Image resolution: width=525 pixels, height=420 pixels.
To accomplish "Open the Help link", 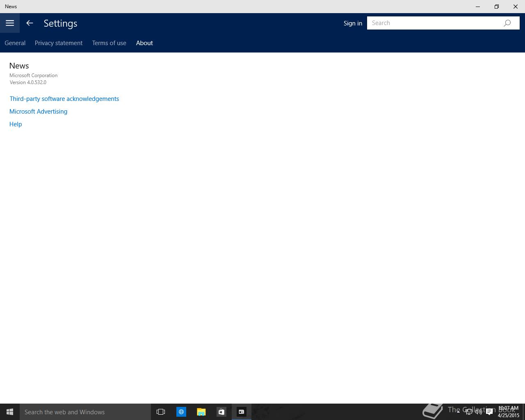I will [x=16, y=124].
